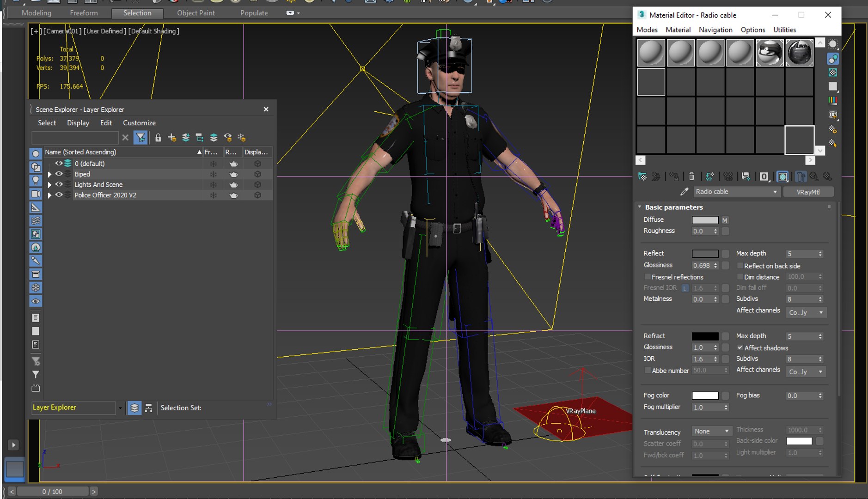Enable Reflect on back side checkbox

coord(740,266)
